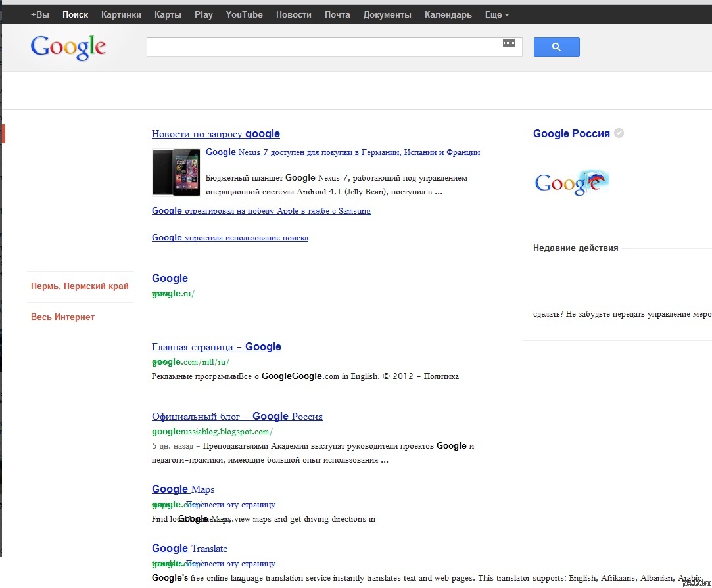Open the Google Россия profile logo image

pos(572,183)
